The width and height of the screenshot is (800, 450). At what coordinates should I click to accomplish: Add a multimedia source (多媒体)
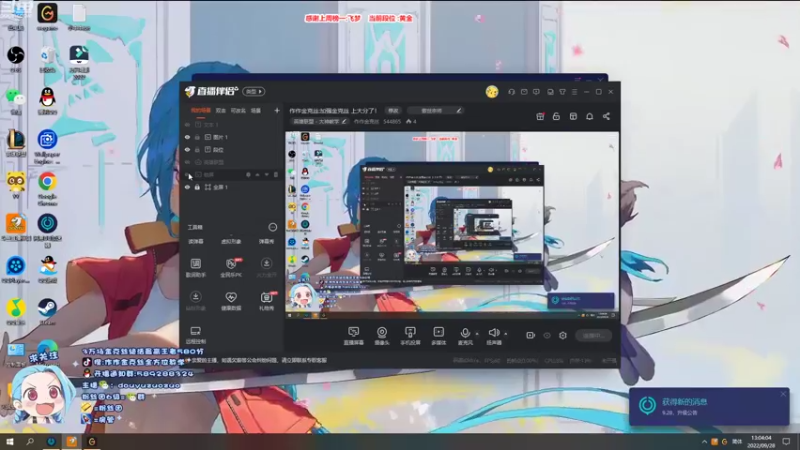[438, 336]
